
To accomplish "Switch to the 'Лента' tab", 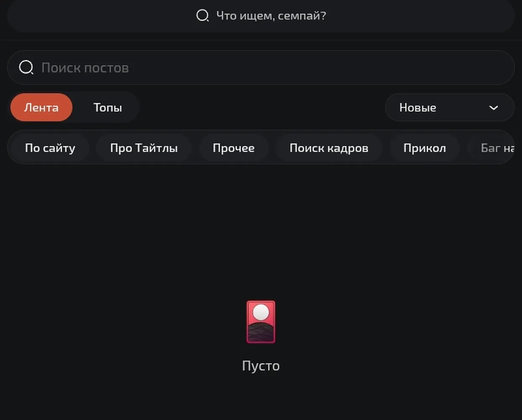I will coord(41,108).
